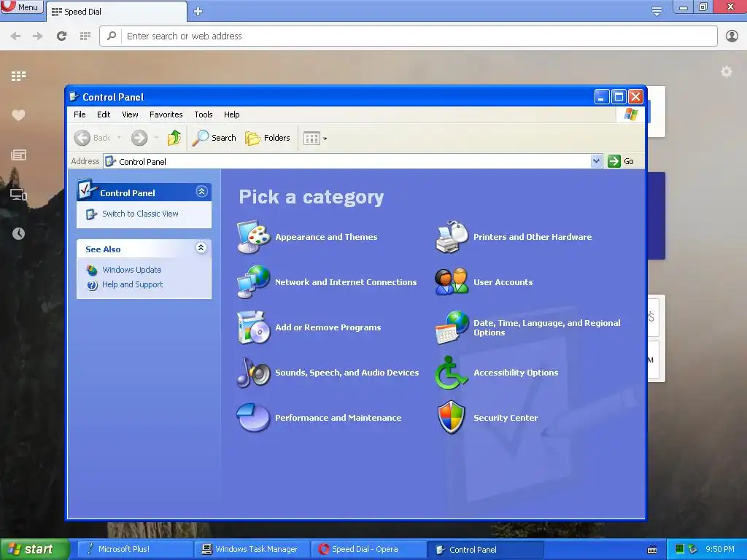Image resolution: width=747 pixels, height=560 pixels.
Task: Click Opera's Speed Dial grid icon near address bar
Action: point(85,36)
